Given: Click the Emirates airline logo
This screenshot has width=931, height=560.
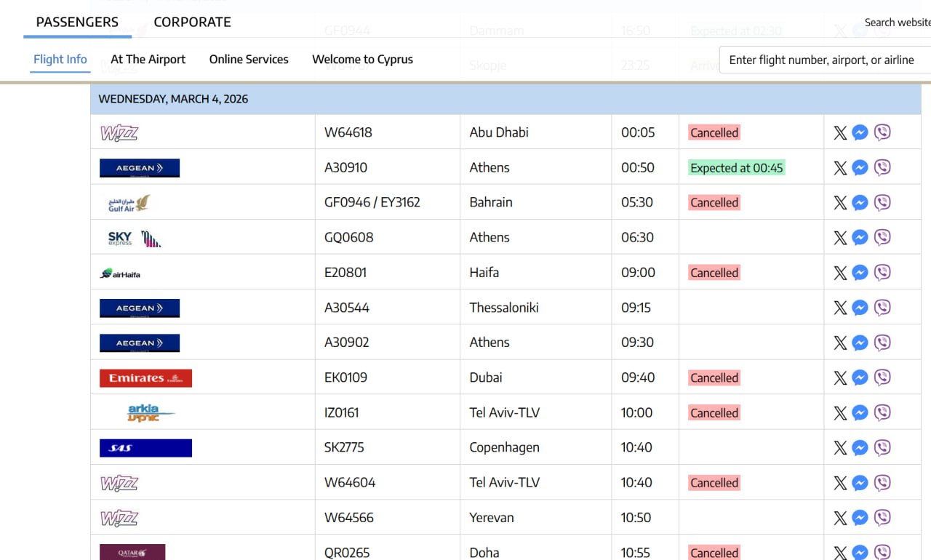Looking at the screenshot, I should tap(145, 378).
